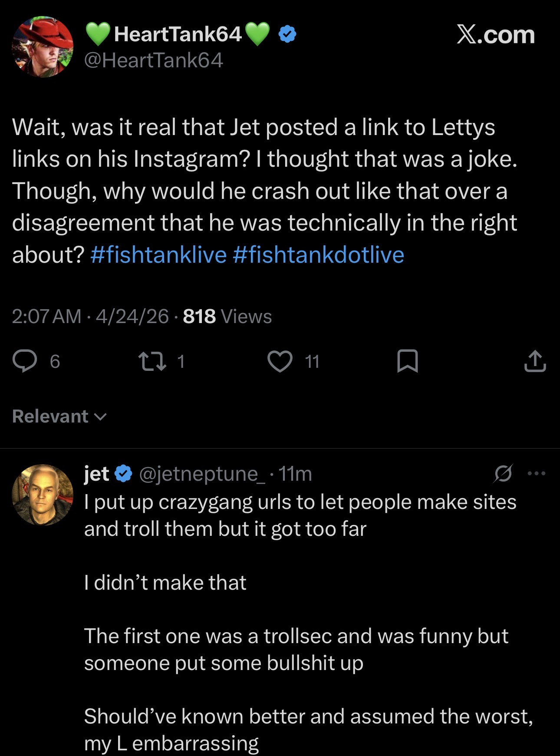Click the X.com logo
Screen dimensions: 560x756
(495, 35)
